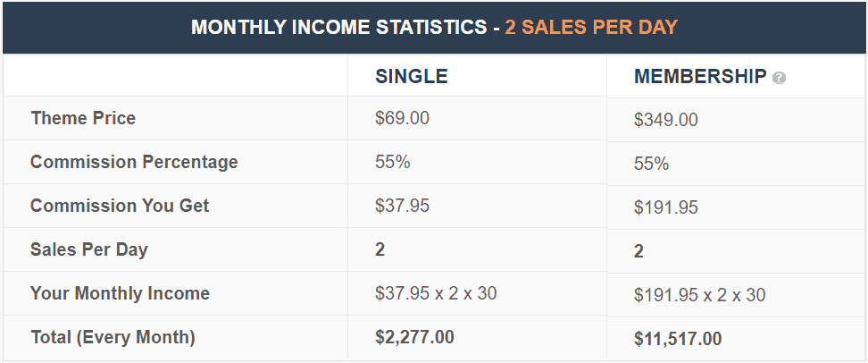
Task: Click the Your Monthly Income row label
Action: (x=120, y=293)
